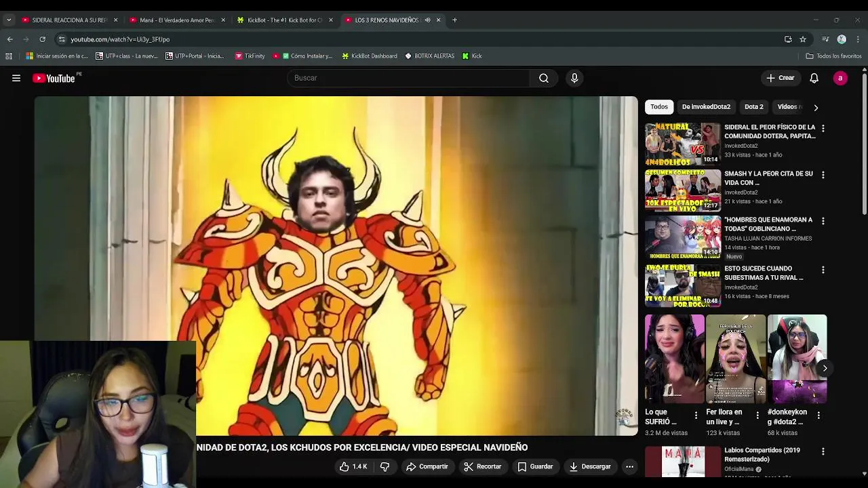Click the Descargar button
The width and height of the screenshot is (868, 488).
(x=590, y=466)
